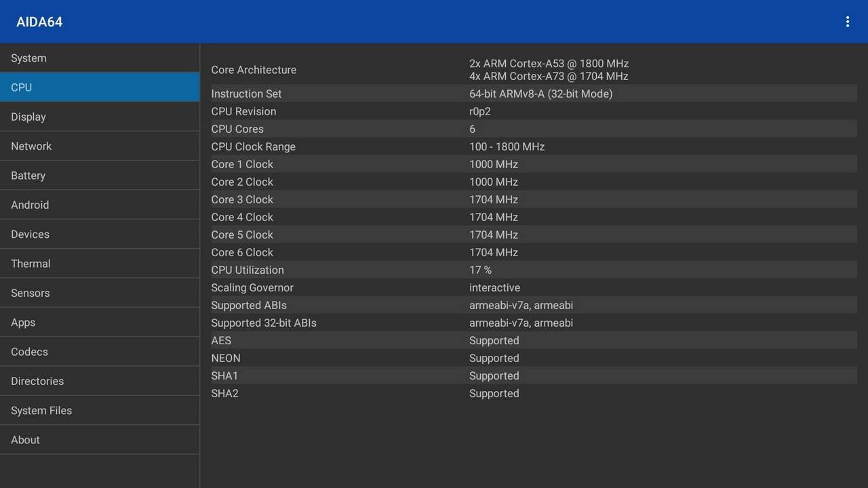Select the Supported ABIs label
Viewport: 868px width, 488px height.
click(x=249, y=305)
